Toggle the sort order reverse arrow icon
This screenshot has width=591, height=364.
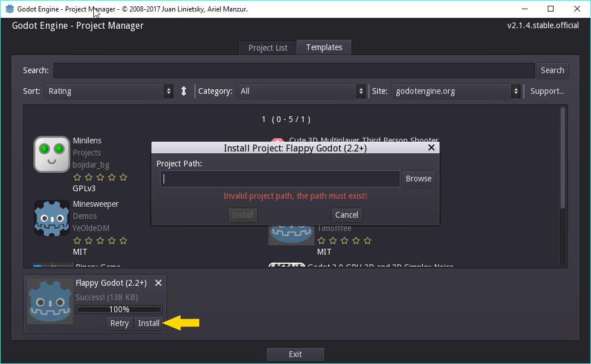[184, 91]
